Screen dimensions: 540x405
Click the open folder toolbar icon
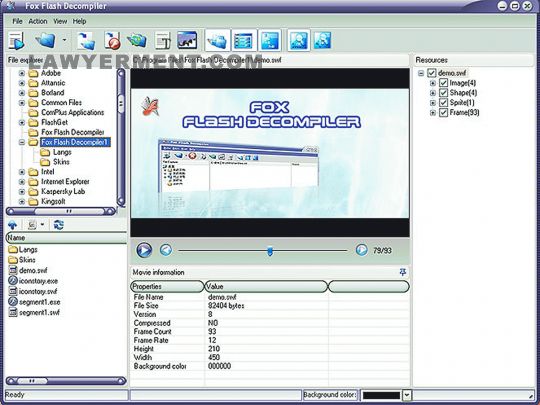[x=45, y=40]
